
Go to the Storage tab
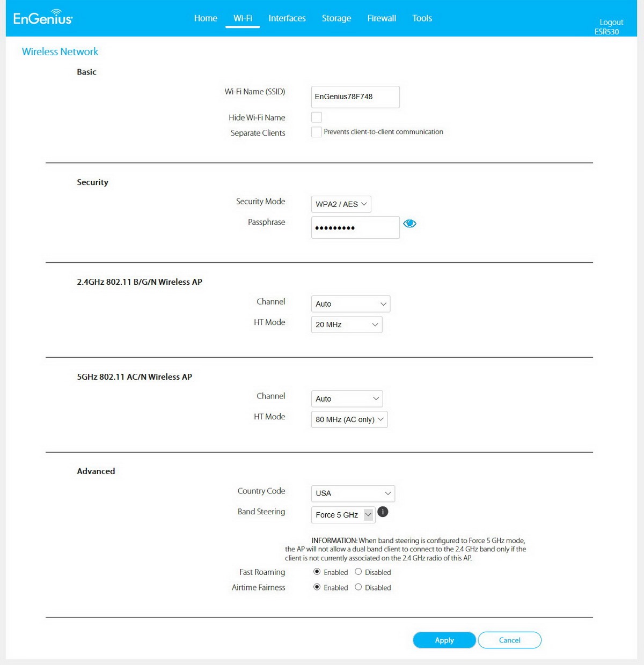pyautogui.click(x=336, y=18)
